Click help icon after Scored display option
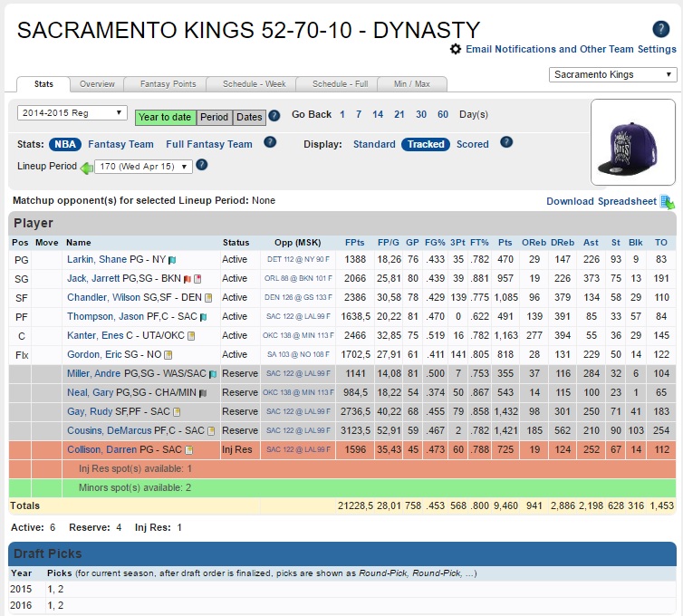Screen dimensions: 683x616 pyautogui.click(x=506, y=142)
